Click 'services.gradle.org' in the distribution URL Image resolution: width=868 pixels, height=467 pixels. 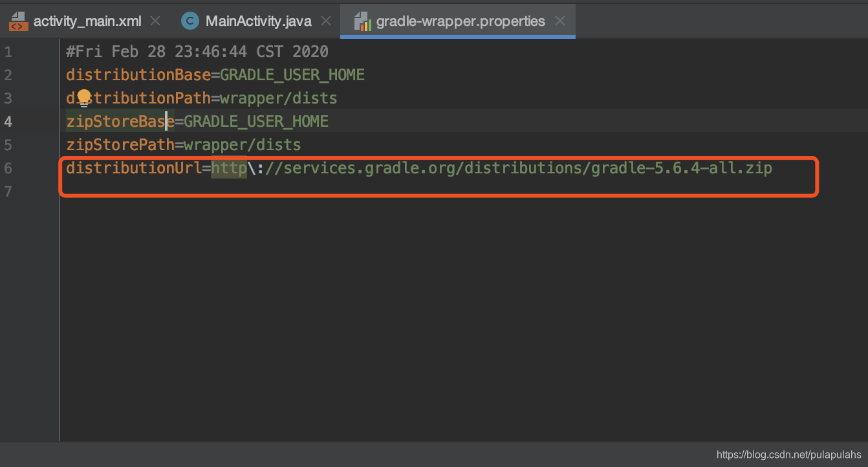pos(369,168)
